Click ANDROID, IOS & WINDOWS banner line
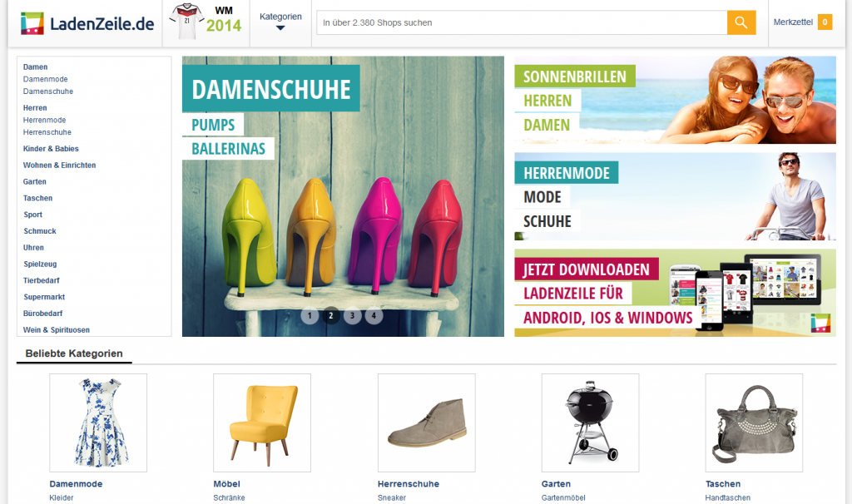The width and height of the screenshot is (852, 504). (608, 317)
